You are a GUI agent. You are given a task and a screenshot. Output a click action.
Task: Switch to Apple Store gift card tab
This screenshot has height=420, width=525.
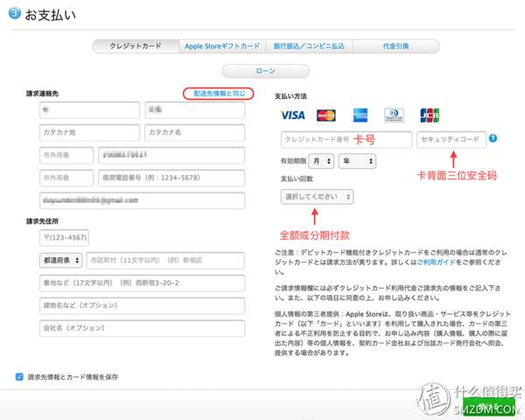tap(221, 45)
